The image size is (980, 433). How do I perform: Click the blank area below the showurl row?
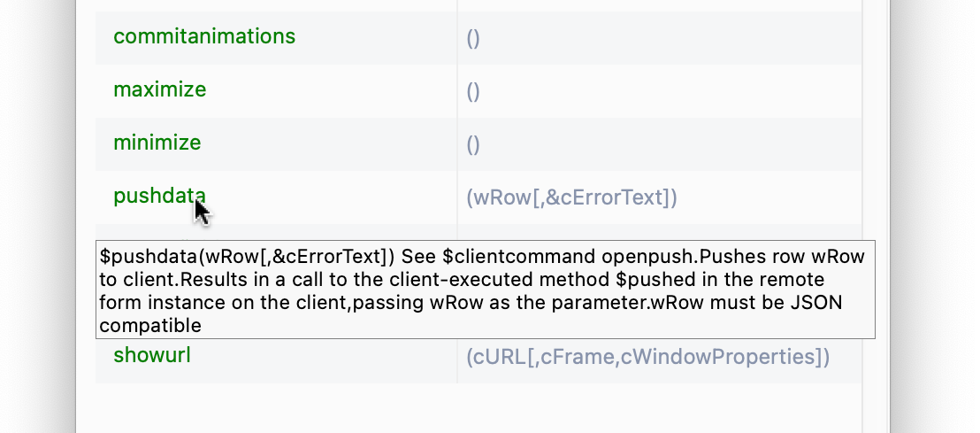click(479, 408)
